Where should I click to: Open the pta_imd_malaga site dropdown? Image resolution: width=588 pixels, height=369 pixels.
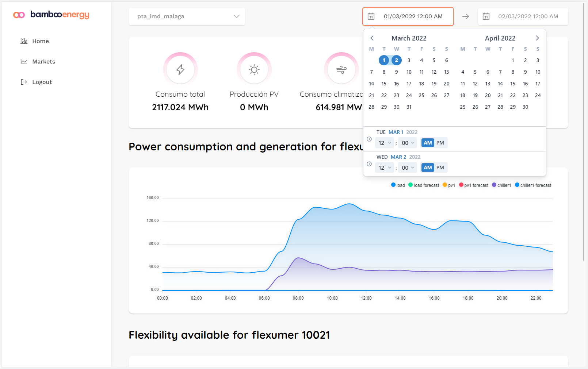click(187, 16)
